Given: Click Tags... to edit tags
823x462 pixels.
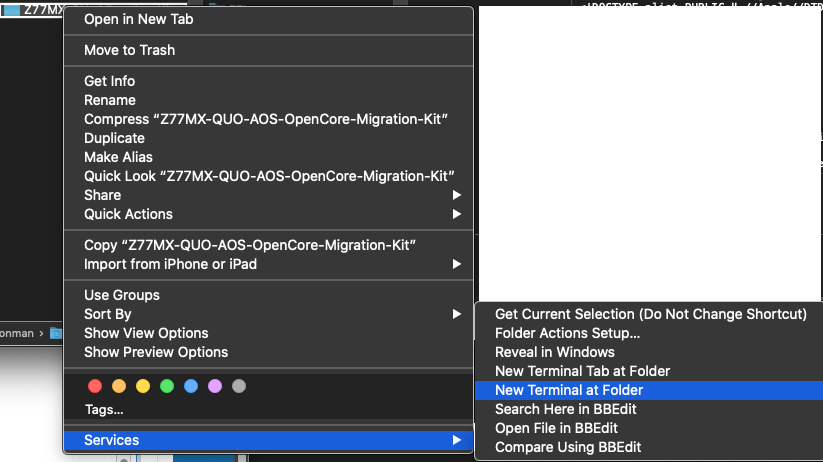Looking at the screenshot, I should (x=104, y=410).
